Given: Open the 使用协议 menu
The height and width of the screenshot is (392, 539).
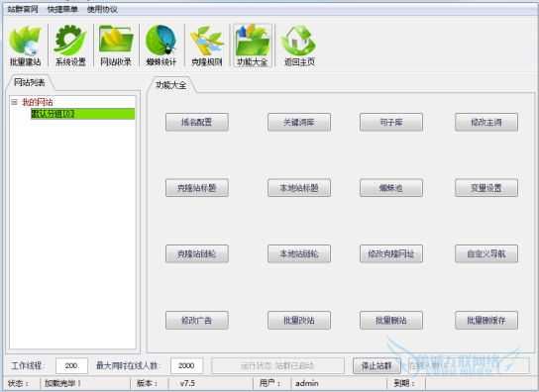Looking at the screenshot, I should click(102, 9).
